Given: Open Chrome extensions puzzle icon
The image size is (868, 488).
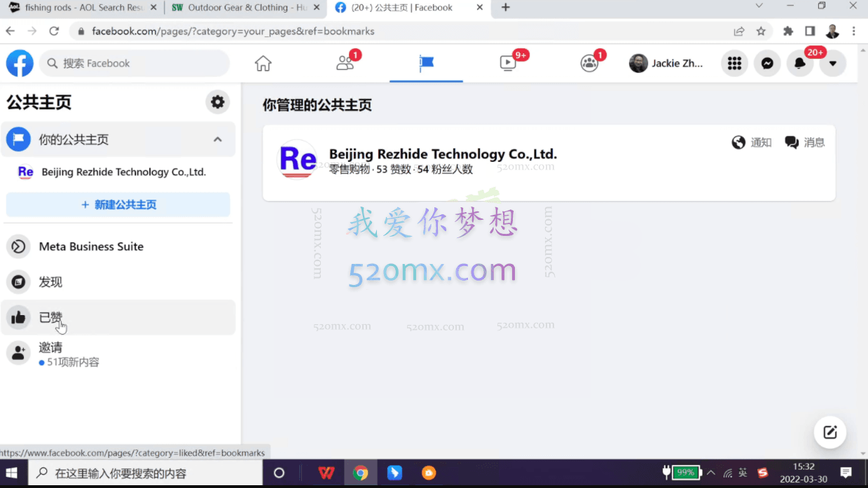Looking at the screenshot, I should pos(788,32).
